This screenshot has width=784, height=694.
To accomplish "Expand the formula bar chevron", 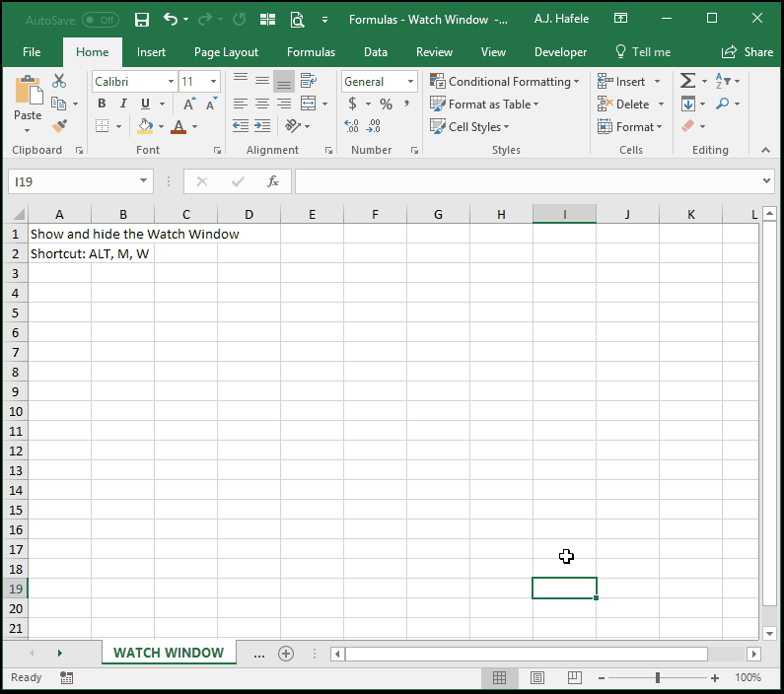I will [x=766, y=180].
